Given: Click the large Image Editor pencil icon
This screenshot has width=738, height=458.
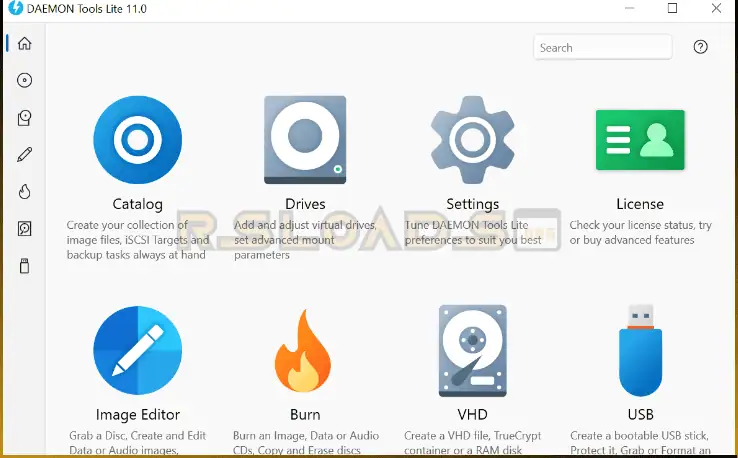Looking at the screenshot, I should [137, 350].
